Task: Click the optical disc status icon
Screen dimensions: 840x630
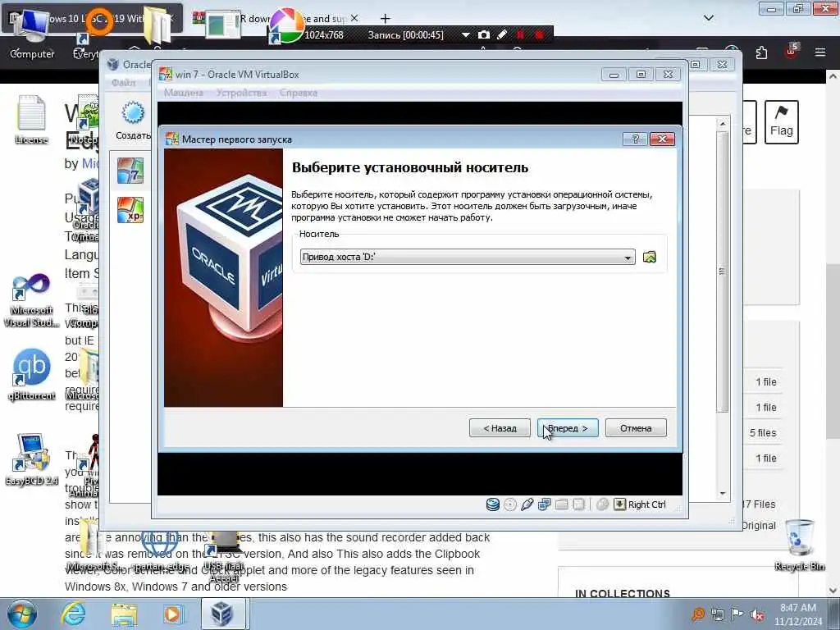Action: (510, 504)
